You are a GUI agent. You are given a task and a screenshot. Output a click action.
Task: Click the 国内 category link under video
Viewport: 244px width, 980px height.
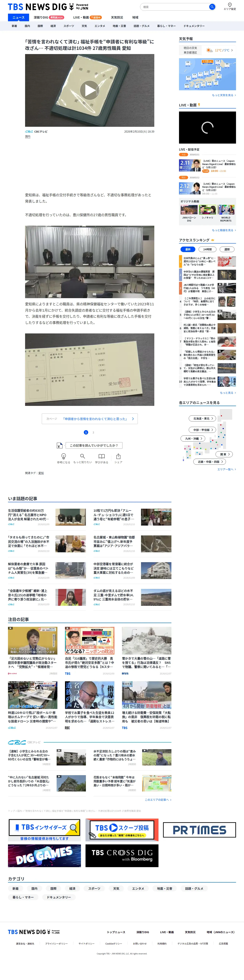point(28,137)
